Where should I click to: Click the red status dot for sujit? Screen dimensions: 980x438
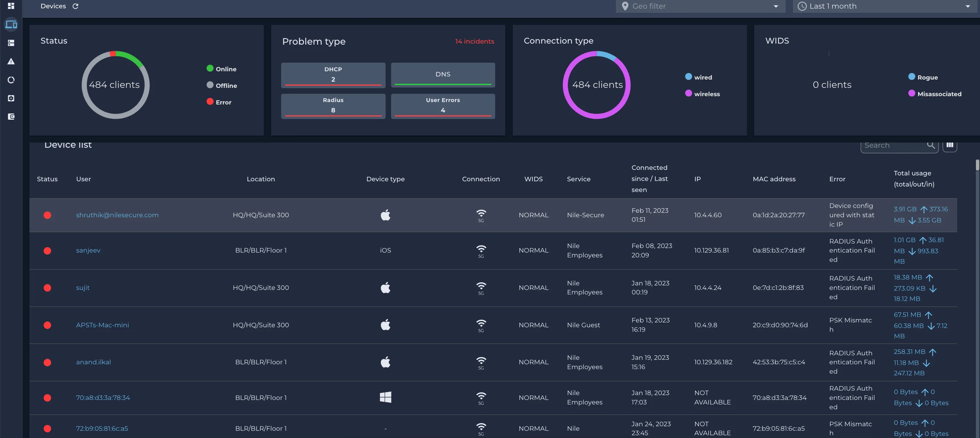point(47,288)
